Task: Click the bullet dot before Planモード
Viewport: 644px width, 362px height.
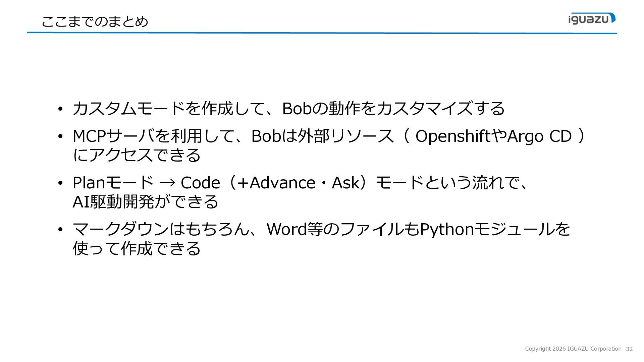Action: [x=60, y=183]
